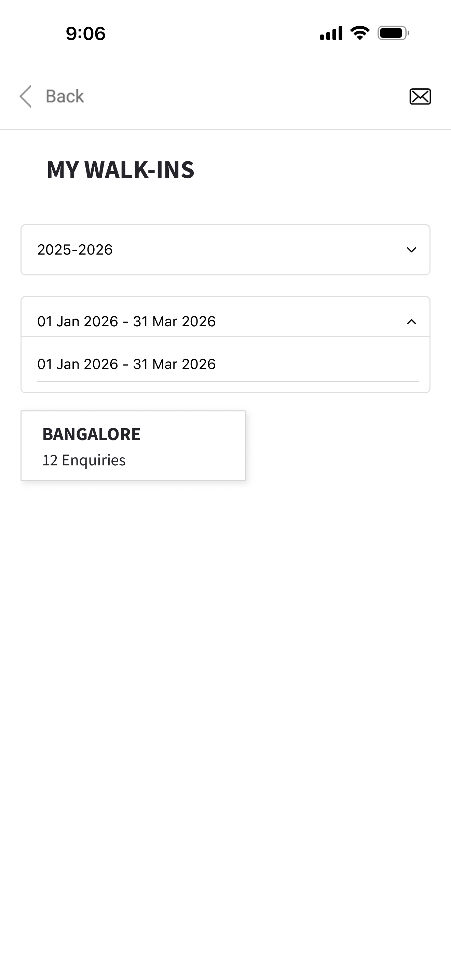
Task: Tap the underline beneath the date range option
Action: point(228,381)
